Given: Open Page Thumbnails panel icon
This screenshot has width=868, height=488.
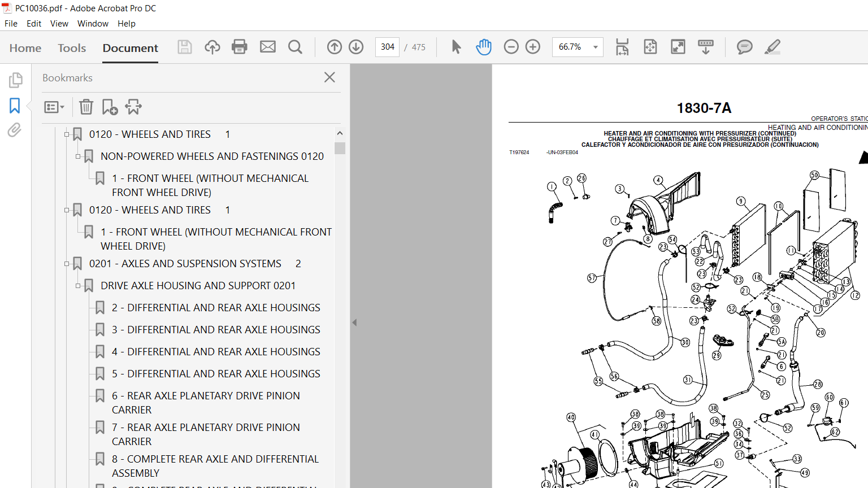Looking at the screenshot, I should [15, 80].
